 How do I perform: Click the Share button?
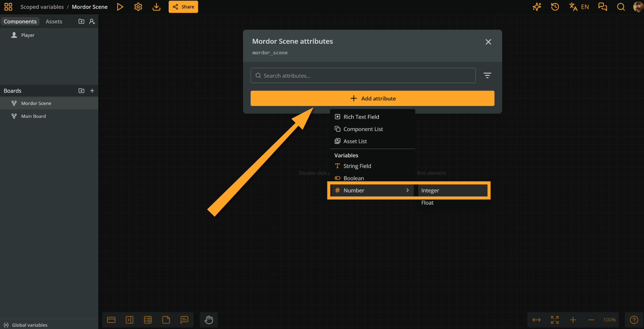(x=183, y=7)
